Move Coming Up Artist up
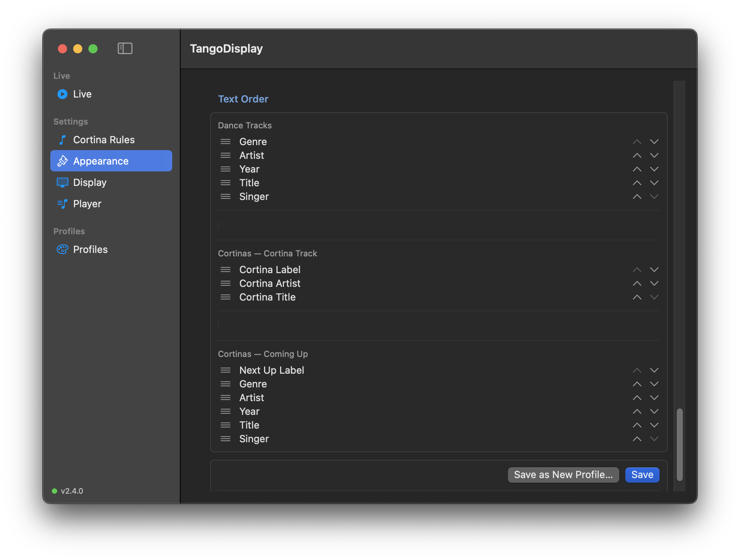740x560 pixels. pos(637,398)
